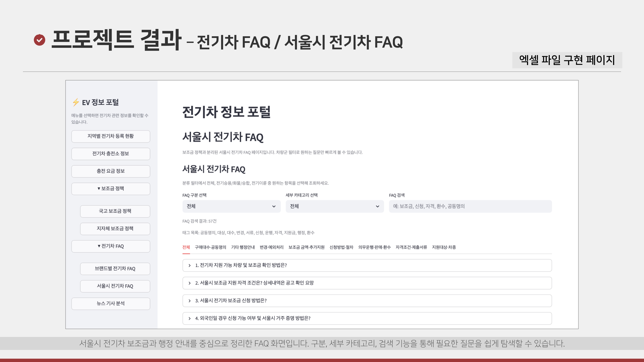This screenshot has height=362, width=644.
Task: Open the FAQ 구분 선택 dropdown
Action: coord(231,206)
